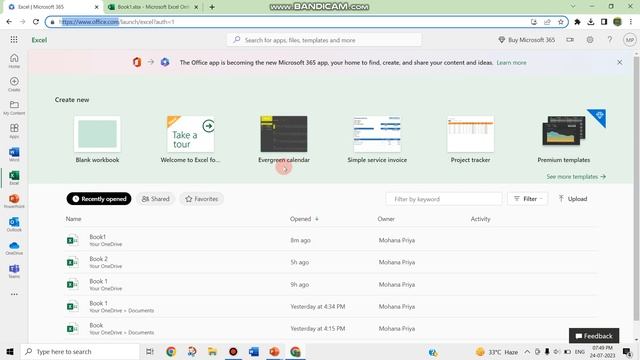Follow the Learn more link in banner
This screenshot has height=360, width=640.
pos(511,62)
